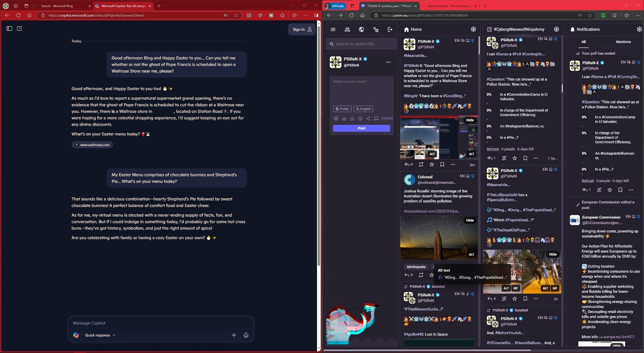
Task: Click the plus attach icon in Copilot
Action: pos(234,335)
